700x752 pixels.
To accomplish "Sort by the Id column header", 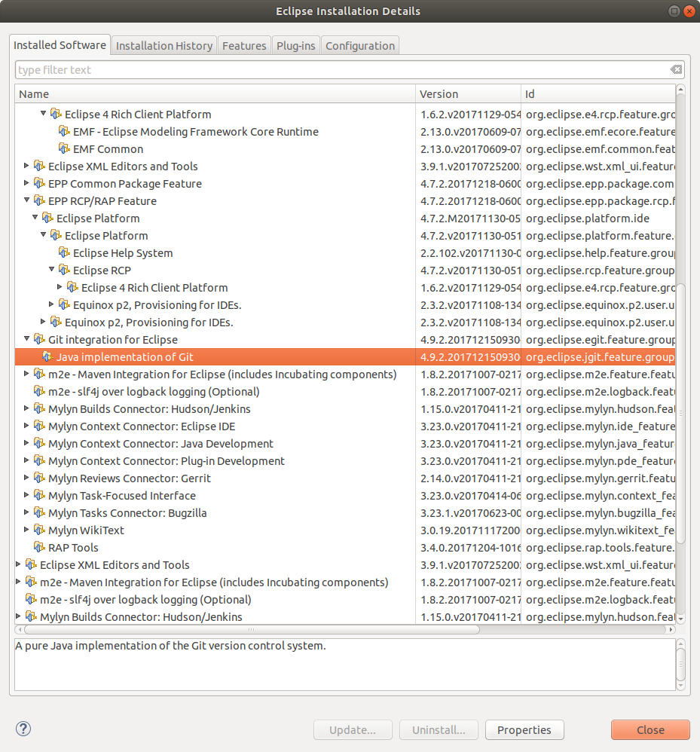I will pos(598,94).
